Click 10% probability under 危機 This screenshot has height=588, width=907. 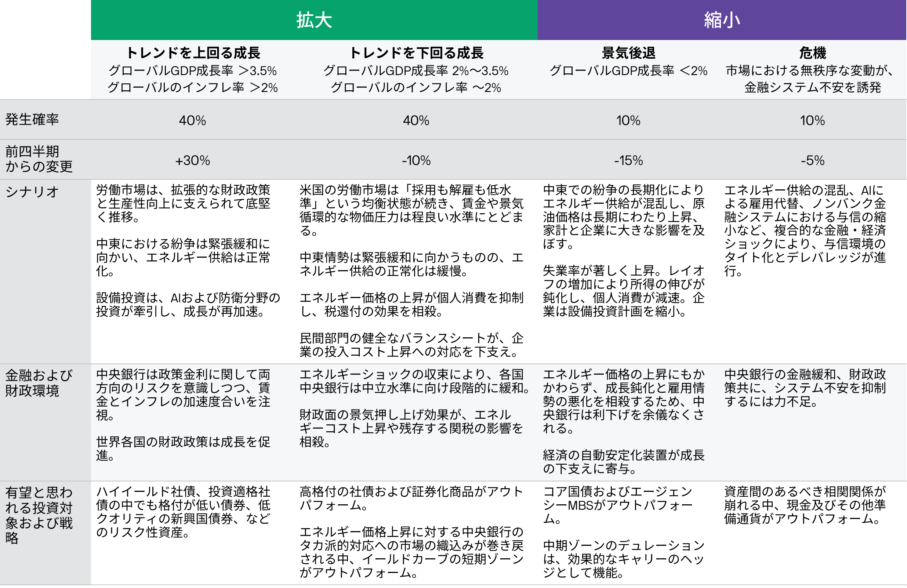pyautogui.click(x=813, y=120)
